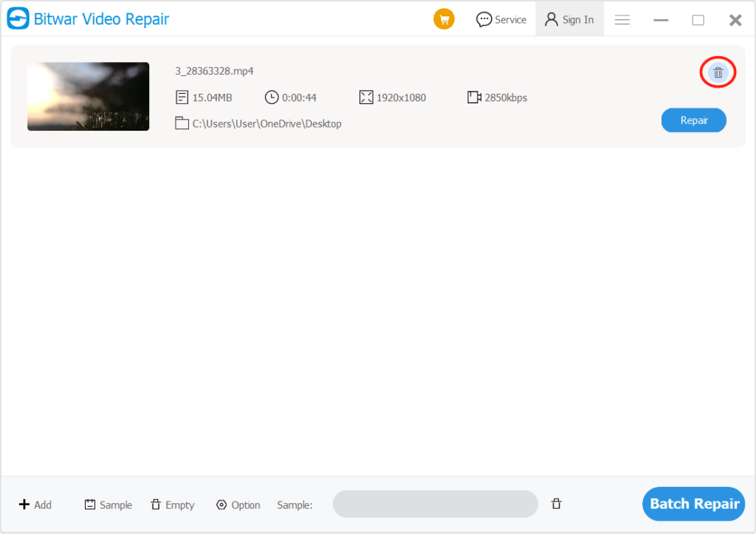This screenshot has height=534, width=756.
Task: Click the file size document icon
Action: click(182, 97)
